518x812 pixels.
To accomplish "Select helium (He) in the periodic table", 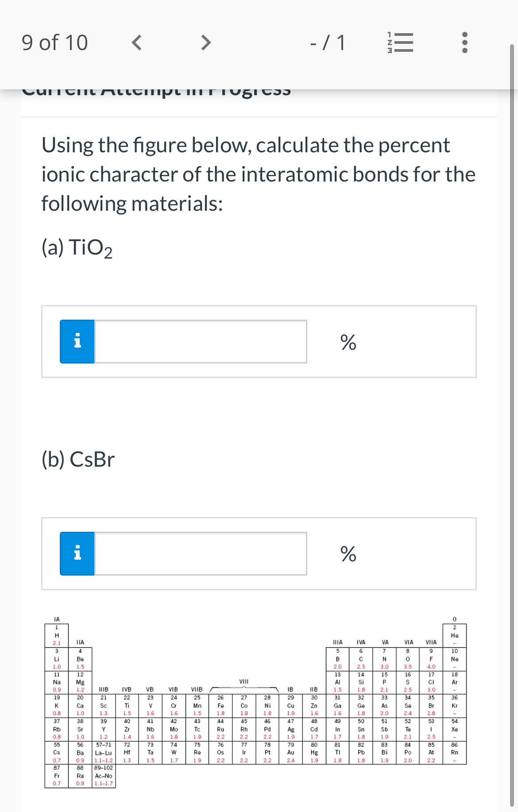I will pos(455,635).
